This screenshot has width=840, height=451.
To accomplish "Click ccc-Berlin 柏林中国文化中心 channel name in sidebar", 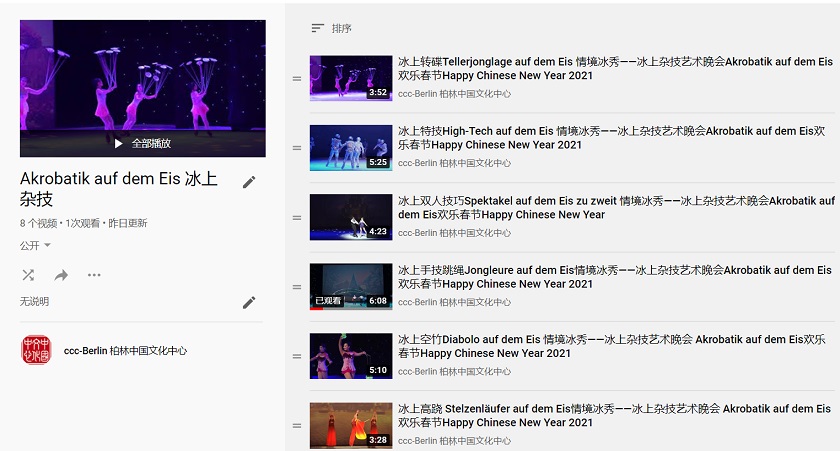I will point(125,351).
